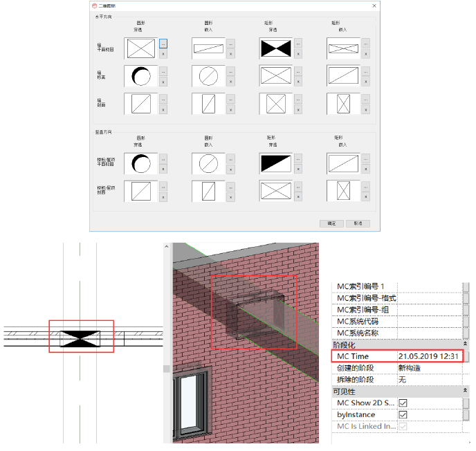Click side button of MC系统代码 row
Image resolution: width=476 pixels, height=451 pixels.
(466, 322)
